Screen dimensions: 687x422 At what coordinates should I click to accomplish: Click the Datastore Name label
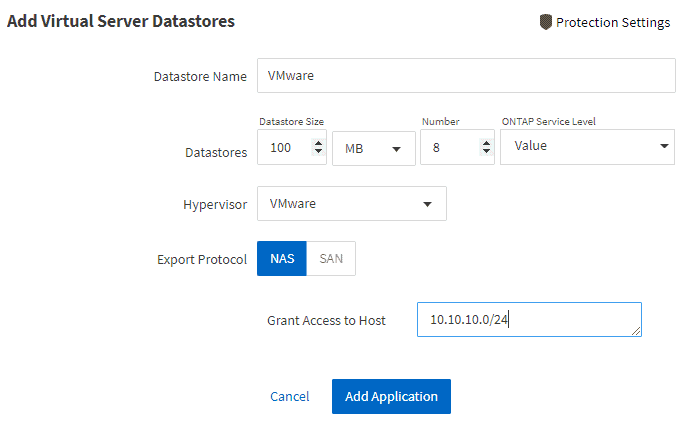[x=200, y=77]
